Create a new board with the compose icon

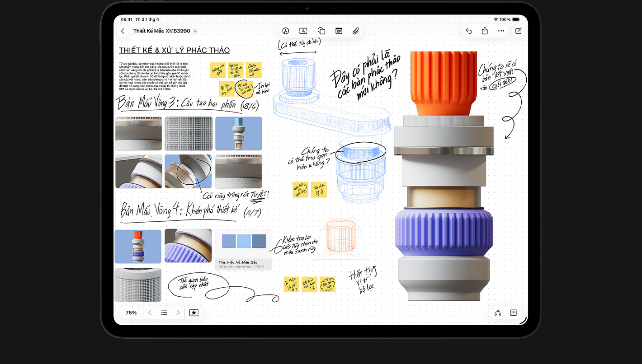519,31
